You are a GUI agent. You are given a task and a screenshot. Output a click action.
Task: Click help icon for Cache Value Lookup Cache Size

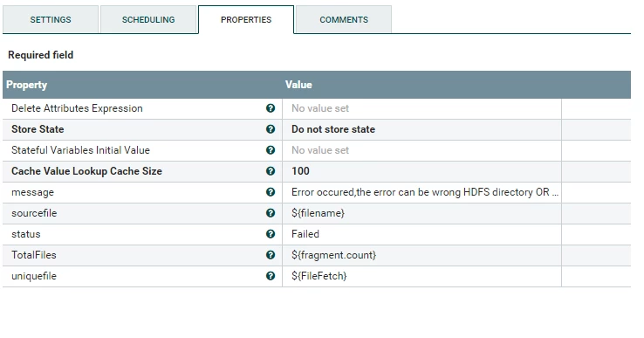[271, 171]
